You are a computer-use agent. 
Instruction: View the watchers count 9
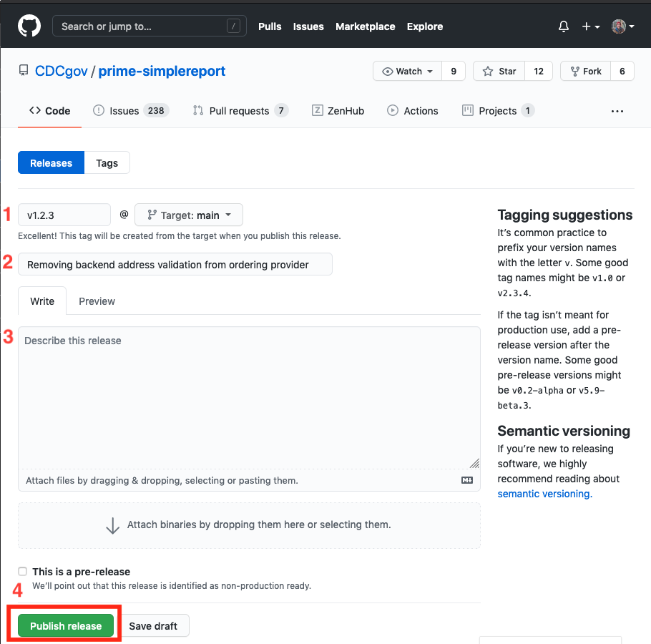click(x=454, y=71)
